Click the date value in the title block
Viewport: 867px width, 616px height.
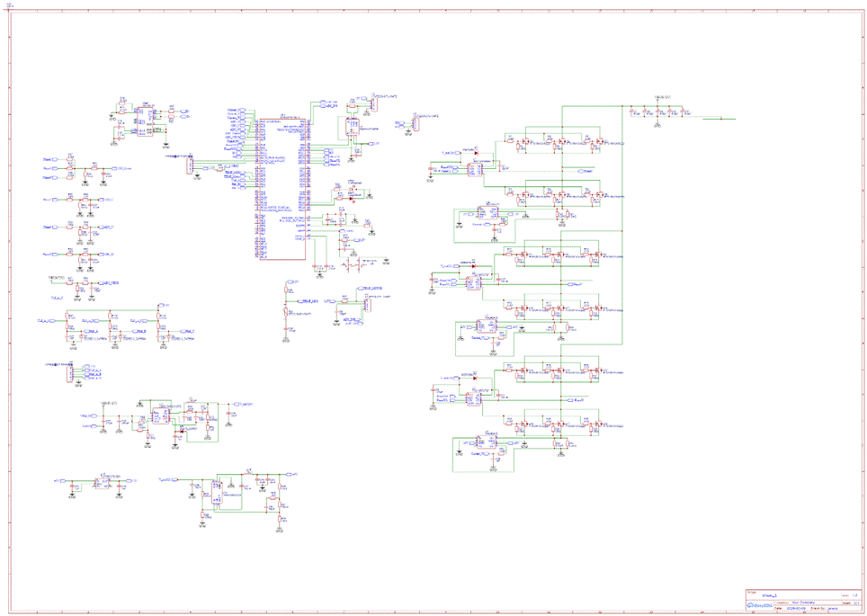coord(796,608)
